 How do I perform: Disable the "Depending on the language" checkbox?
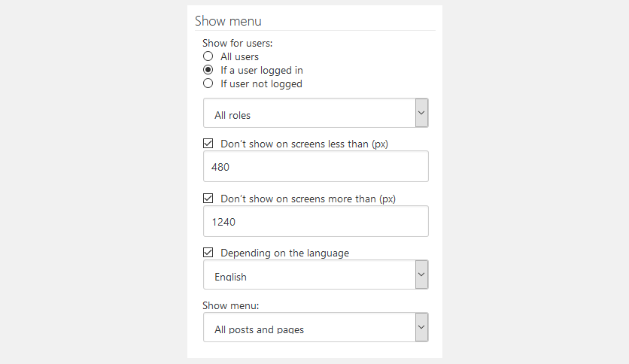208,253
